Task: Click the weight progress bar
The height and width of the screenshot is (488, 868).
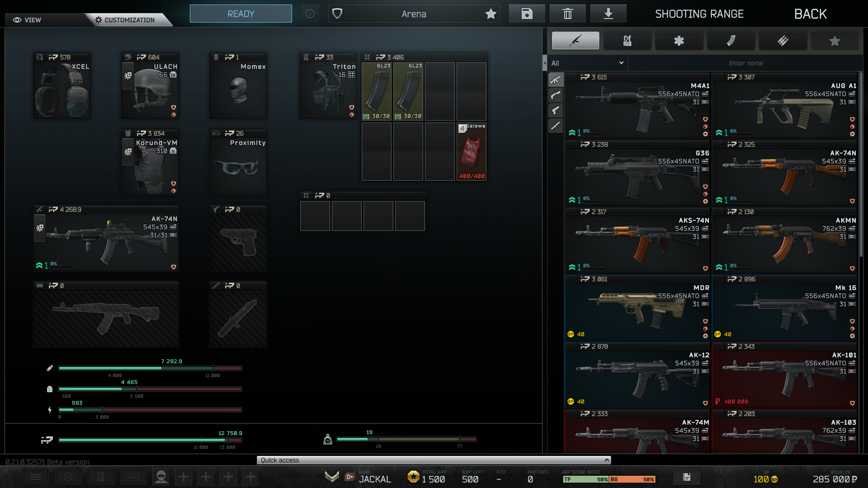Action: point(406,439)
